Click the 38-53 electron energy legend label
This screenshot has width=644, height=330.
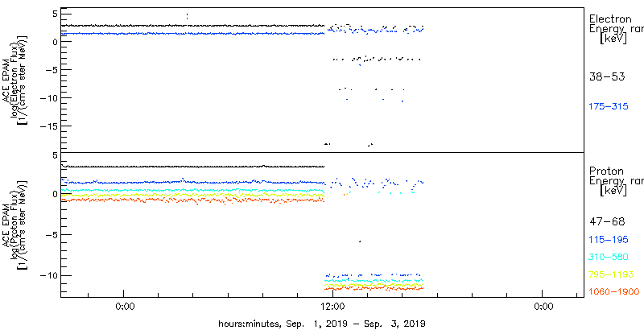pos(607,76)
